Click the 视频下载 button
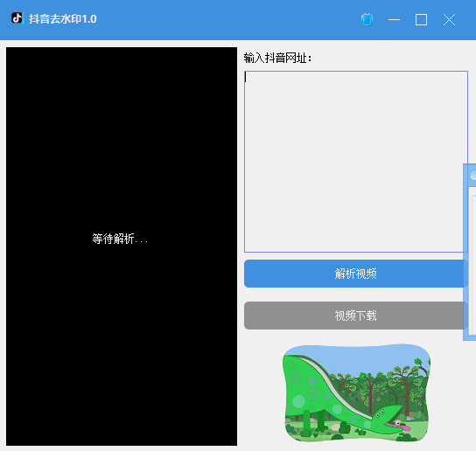 356,316
